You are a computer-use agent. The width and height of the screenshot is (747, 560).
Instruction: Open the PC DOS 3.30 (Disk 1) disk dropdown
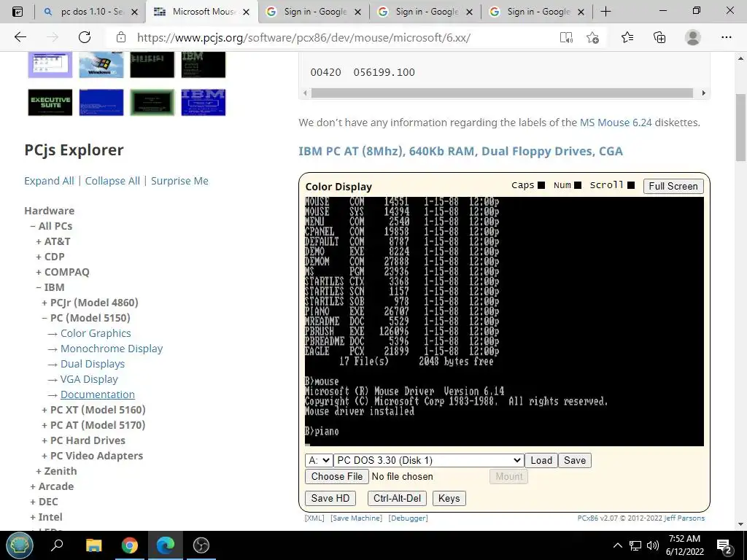[428, 461]
